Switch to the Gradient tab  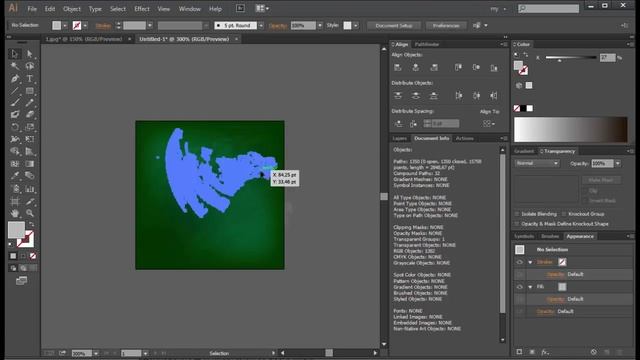pyautogui.click(x=524, y=151)
